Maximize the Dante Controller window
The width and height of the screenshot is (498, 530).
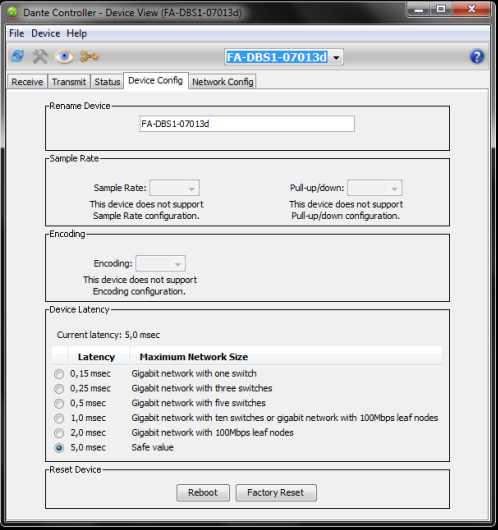[441, 9]
